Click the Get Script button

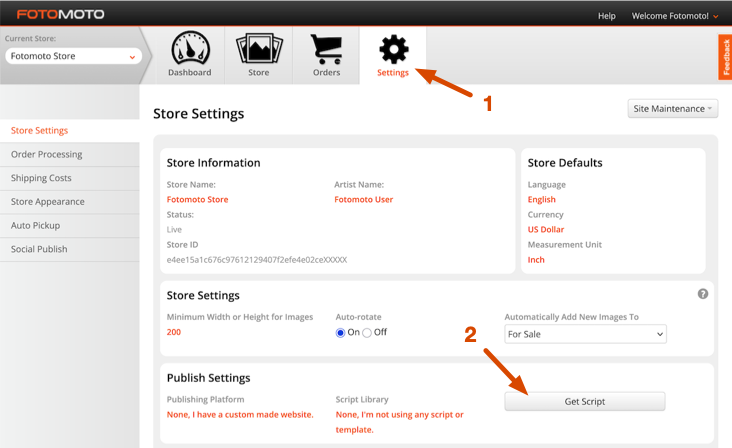(x=585, y=401)
